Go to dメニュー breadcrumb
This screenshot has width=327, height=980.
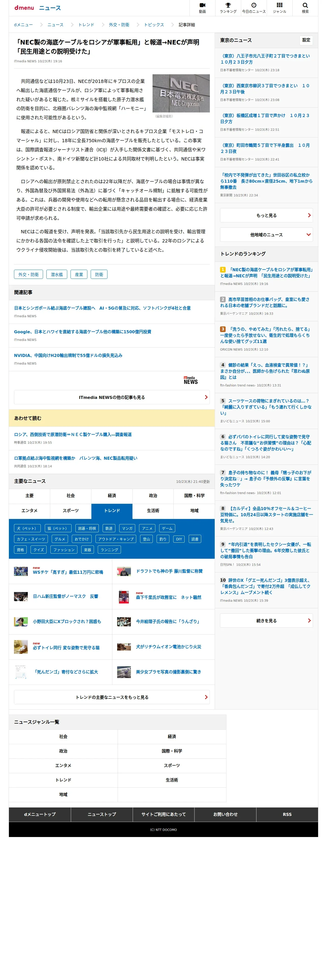coord(24,25)
